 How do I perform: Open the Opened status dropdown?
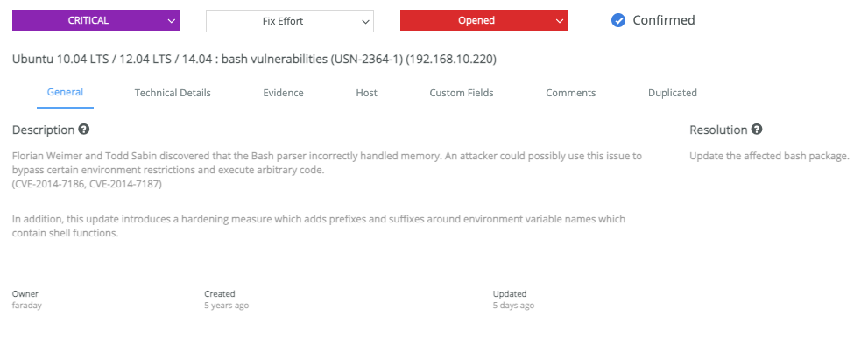(483, 20)
